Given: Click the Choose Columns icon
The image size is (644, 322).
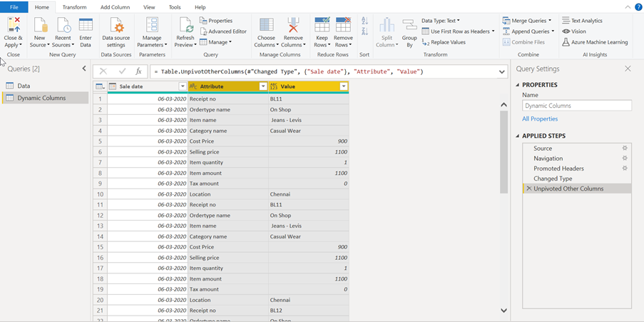Looking at the screenshot, I should pyautogui.click(x=267, y=25).
